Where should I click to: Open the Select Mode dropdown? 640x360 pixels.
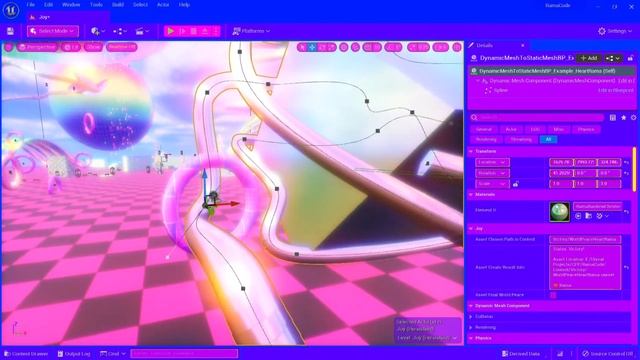53,31
